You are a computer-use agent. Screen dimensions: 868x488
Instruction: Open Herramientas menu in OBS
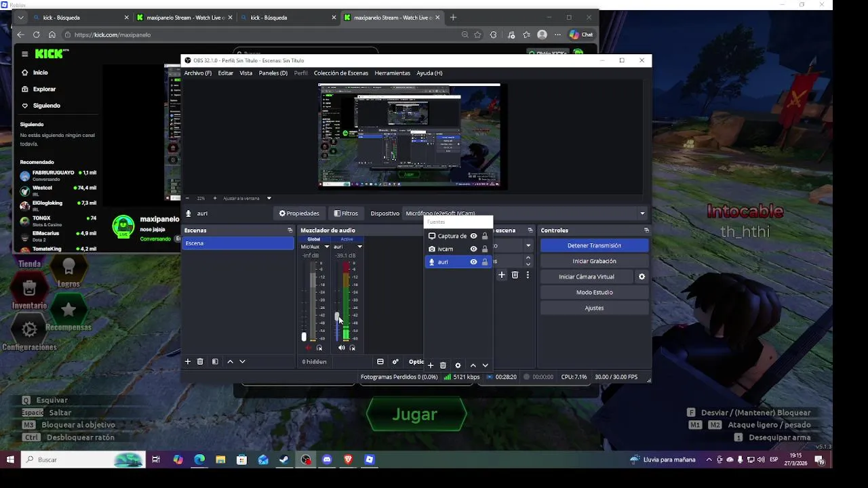coord(392,73)
